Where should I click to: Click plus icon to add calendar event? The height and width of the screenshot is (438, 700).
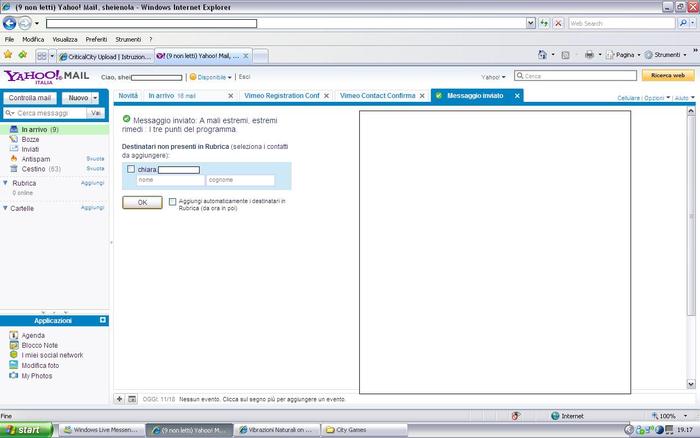point(120,399)
